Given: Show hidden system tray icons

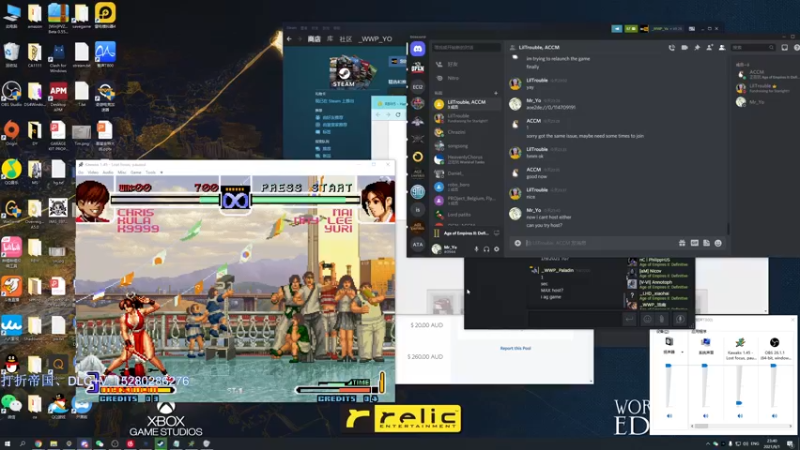Looking at the screenshot, I should (708, 444).
